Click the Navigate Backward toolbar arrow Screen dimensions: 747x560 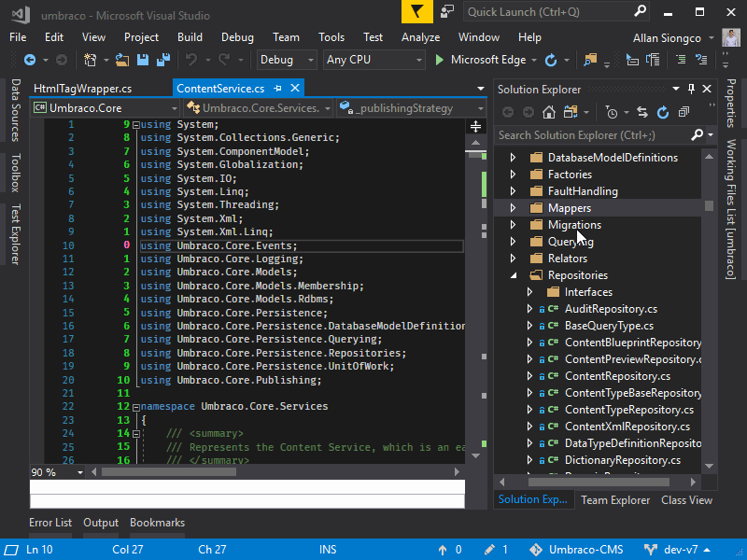click(30, 60)
